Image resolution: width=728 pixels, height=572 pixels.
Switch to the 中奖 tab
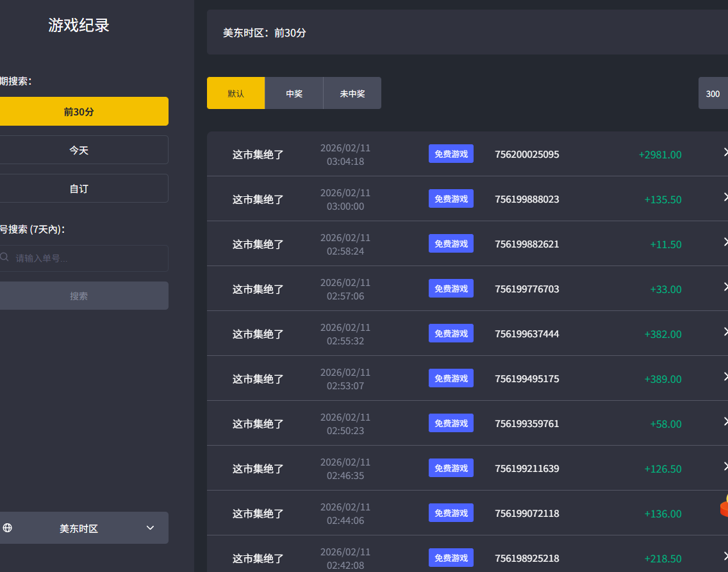(294, 94)
